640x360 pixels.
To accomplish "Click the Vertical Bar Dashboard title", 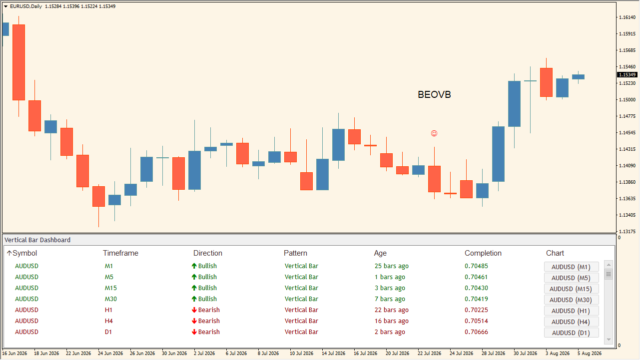I will [x=38, y=240].
